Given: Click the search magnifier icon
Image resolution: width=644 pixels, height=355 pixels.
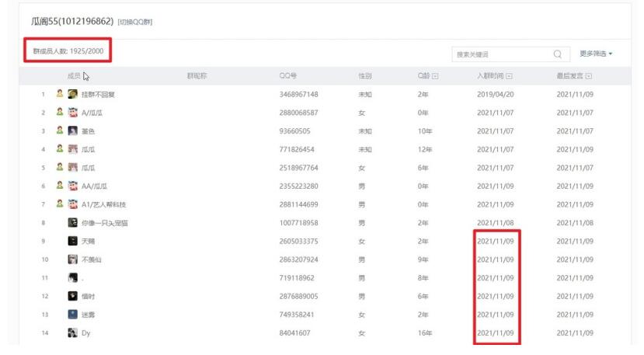Looking at the screenshot, I should 557,54.
